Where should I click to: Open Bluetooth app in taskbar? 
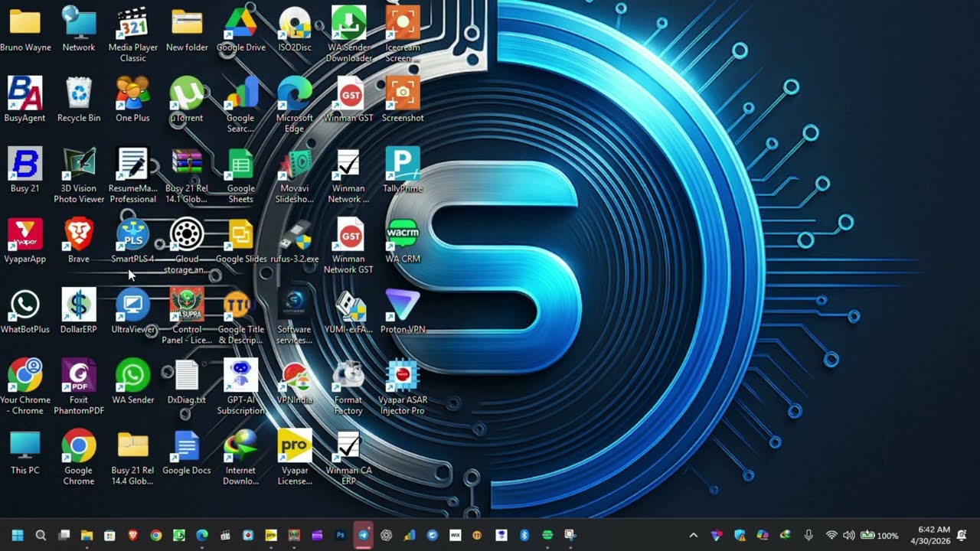pos(524,535)
